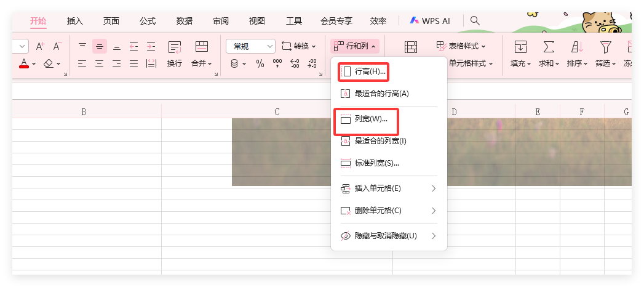Open the 视图 tab
The image size is (644, 287).
pyautogui.click(x=257, y=21)
